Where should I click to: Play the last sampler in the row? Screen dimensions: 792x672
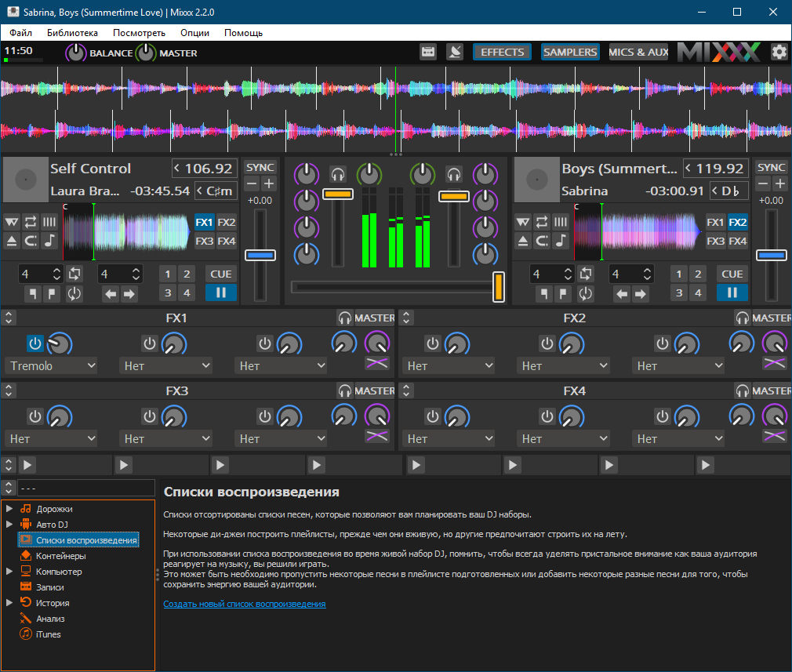pyautogui.click(x=705, y=465)
